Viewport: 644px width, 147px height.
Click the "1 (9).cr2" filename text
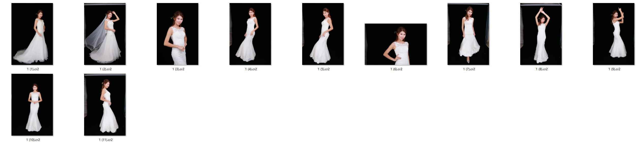615,69
